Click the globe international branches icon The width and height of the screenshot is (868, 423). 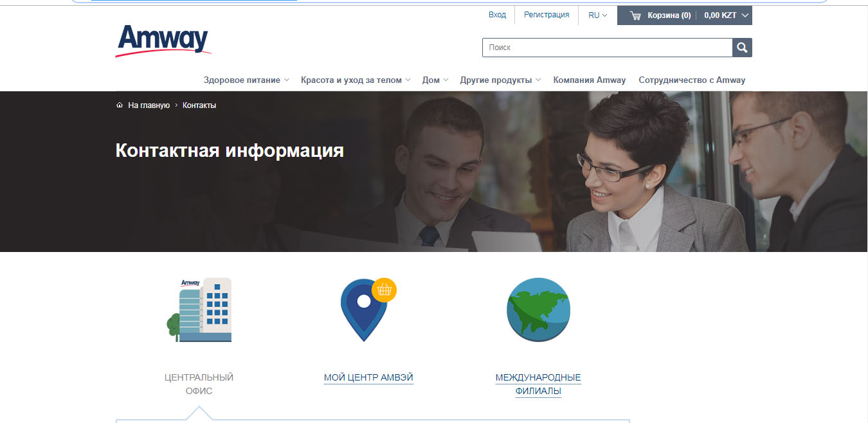coord(538,310)
